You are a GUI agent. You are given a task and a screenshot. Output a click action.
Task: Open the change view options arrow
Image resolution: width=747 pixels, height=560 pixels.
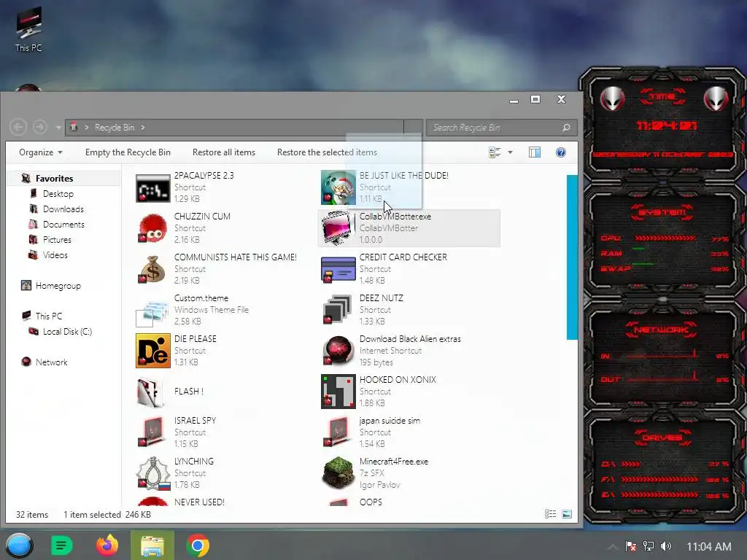point(510,152)
